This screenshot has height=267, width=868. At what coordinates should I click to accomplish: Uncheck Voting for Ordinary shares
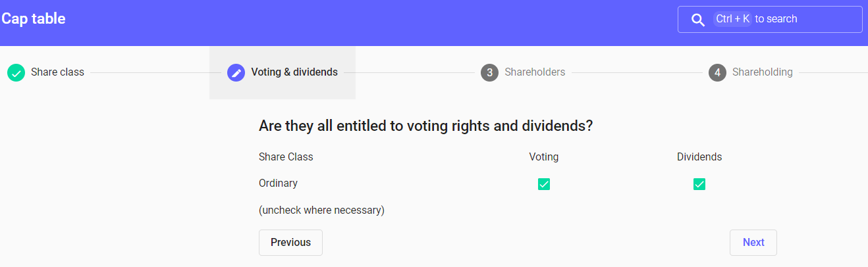[x=544, y=184]
